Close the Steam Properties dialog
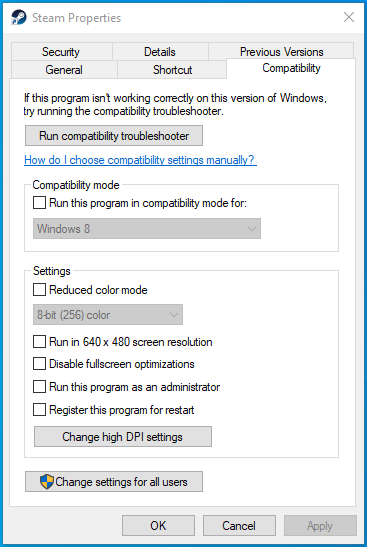The height and width of the screenshot is (547, 367). (349, 17)
